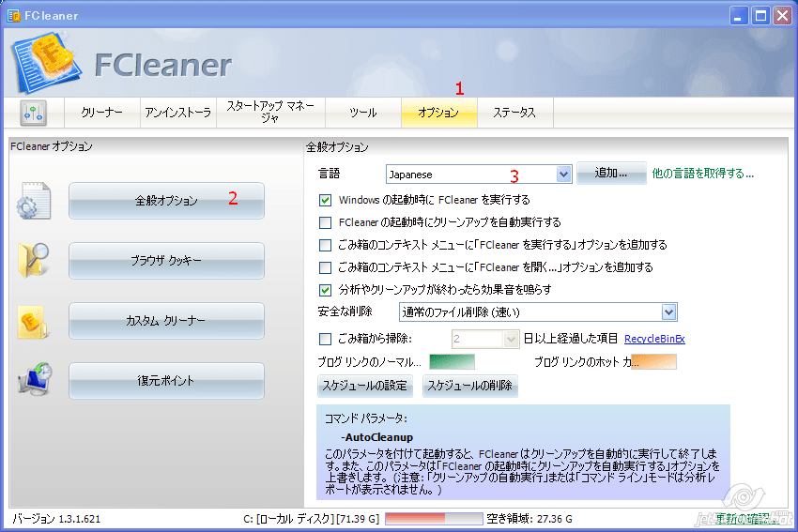Click the custom cleaner icon beside カスタム クリーナー
The image size is (798, 532).
click(x=33, y=321)
